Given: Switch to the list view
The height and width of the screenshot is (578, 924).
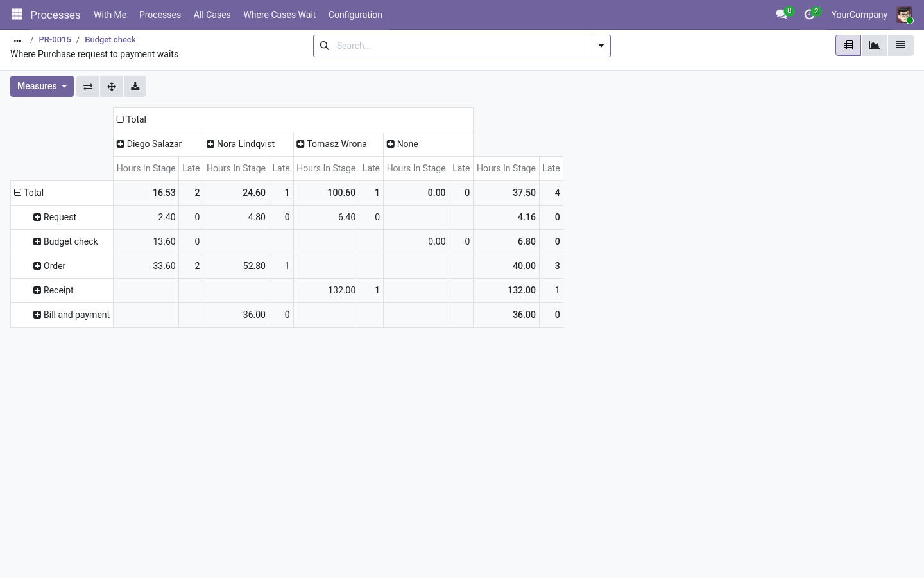Looking at the screenshot, I should 900,45.
